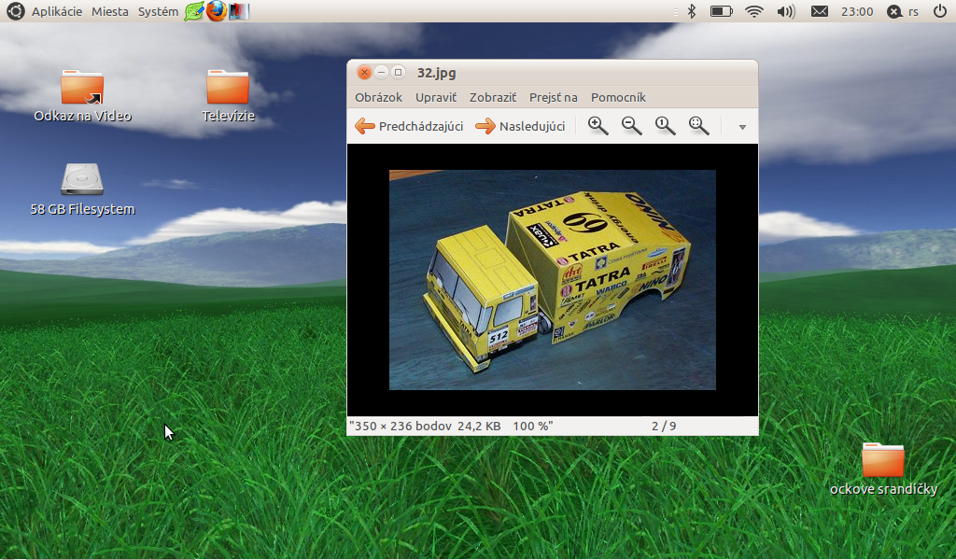Expand the toolbar overflow arrow
The width and height of the screenshot is (956, 560).
click(742, 127)
